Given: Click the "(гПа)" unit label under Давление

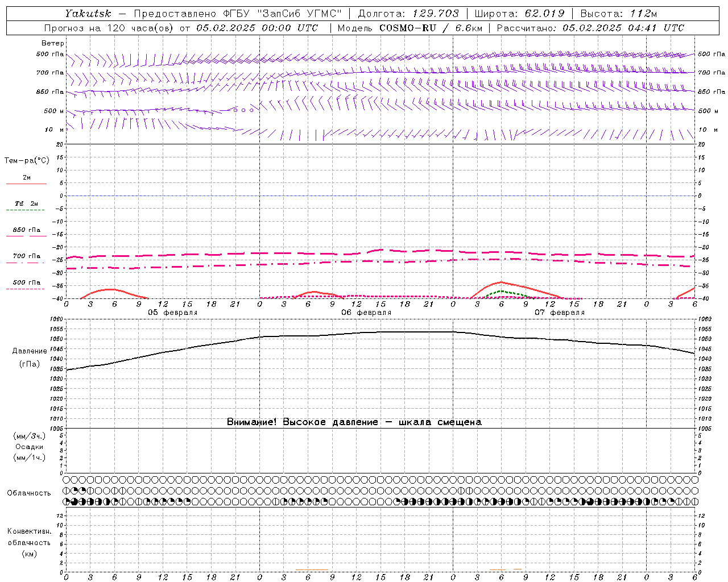Looking at the screenshot, I should [30, 364].
